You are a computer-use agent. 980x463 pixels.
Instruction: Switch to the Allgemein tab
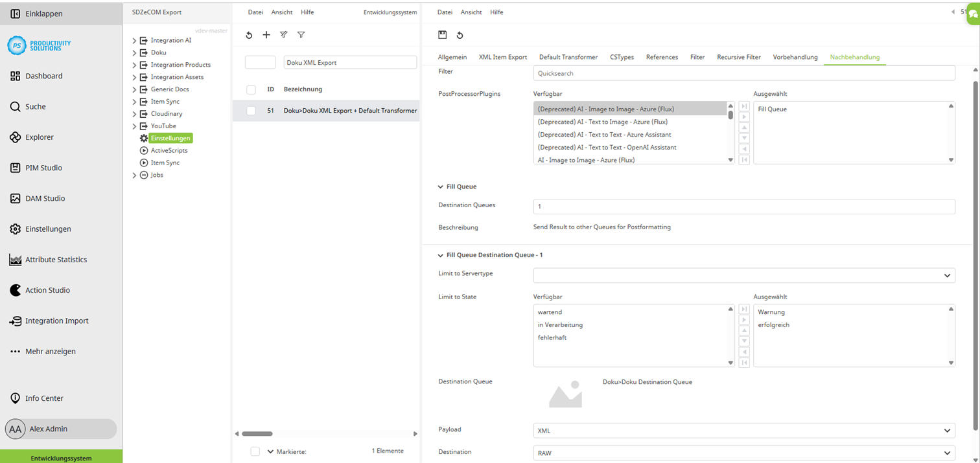click(452, 57)
